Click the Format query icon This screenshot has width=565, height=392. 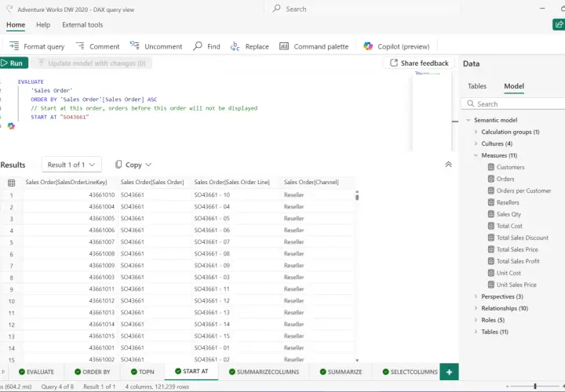point(14,46)
